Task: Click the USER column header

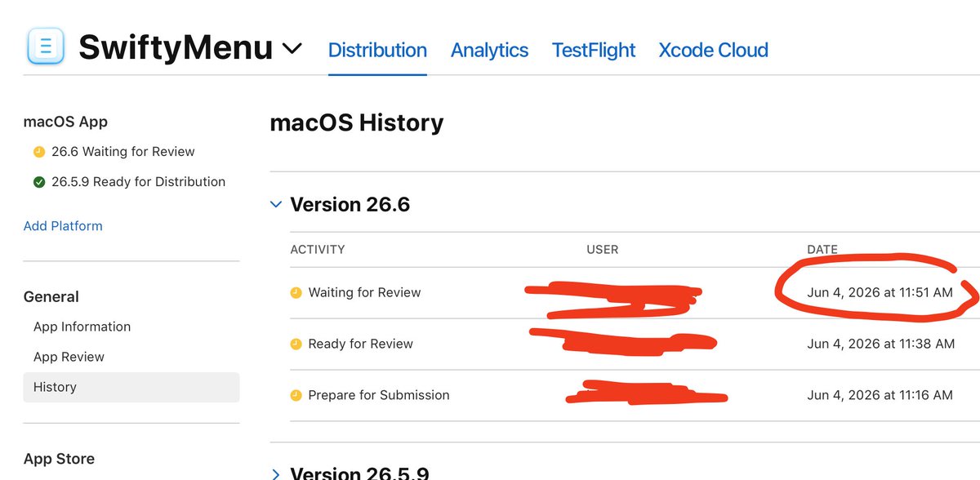Action: (x=603, y=249)
